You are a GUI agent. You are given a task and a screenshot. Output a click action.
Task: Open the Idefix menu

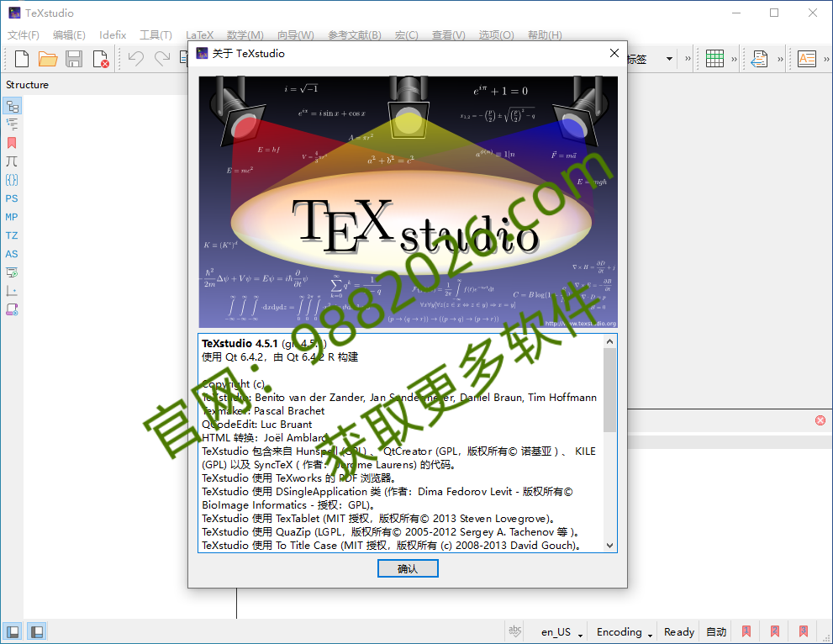[113, 35]
